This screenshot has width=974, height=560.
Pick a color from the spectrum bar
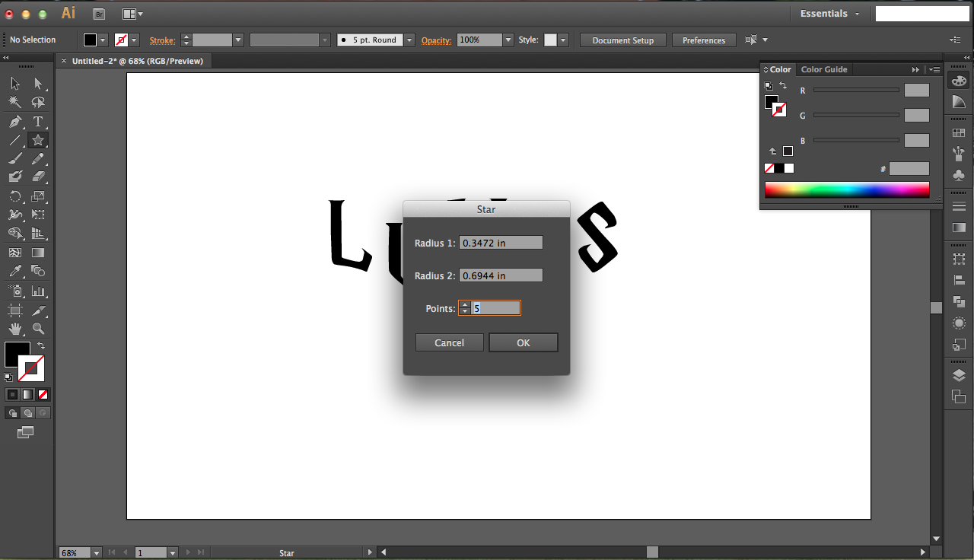coord(847,189)
